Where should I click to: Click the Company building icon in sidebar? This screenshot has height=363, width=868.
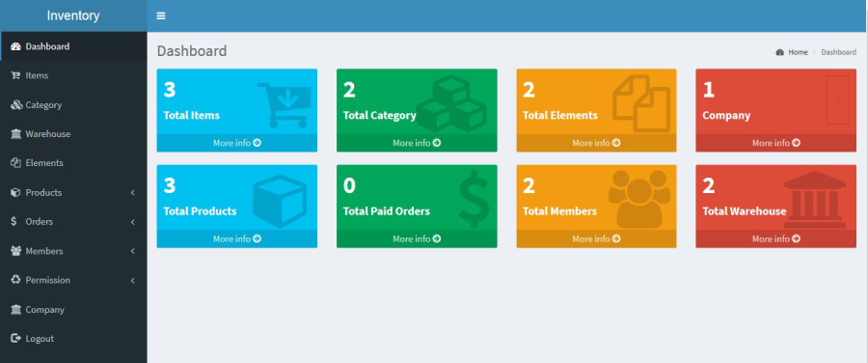[x=15, y=309]
